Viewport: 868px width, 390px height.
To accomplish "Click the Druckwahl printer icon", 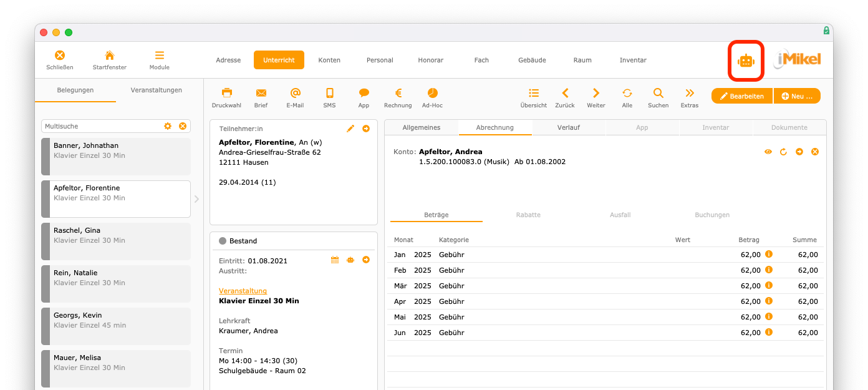I will (x=226, y=93).
